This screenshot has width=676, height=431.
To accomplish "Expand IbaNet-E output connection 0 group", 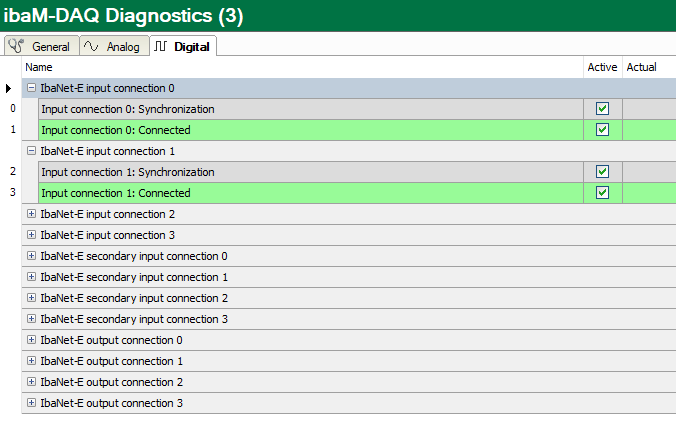I will [31, 340].
